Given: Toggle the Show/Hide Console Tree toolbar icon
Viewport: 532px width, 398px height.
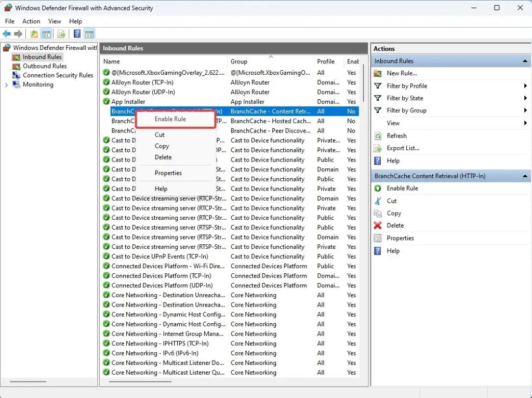Looking at the screenshot, I should 46,34.
